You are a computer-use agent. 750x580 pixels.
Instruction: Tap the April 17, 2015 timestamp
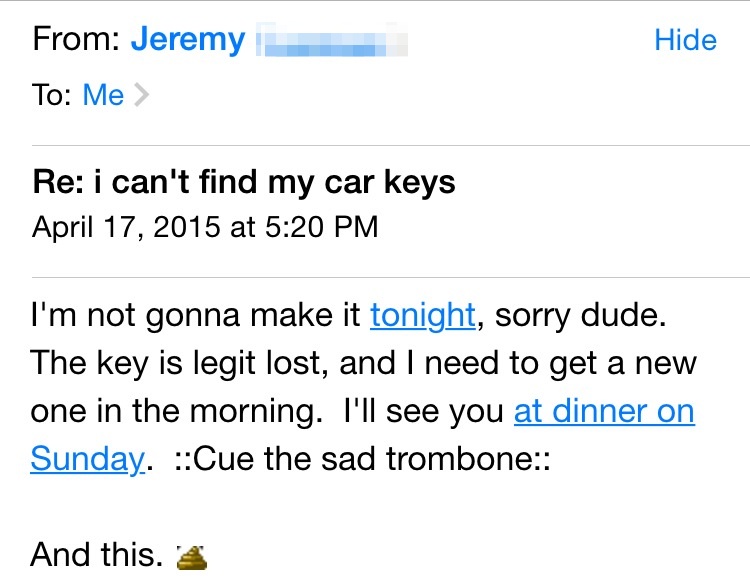[205, 226]
